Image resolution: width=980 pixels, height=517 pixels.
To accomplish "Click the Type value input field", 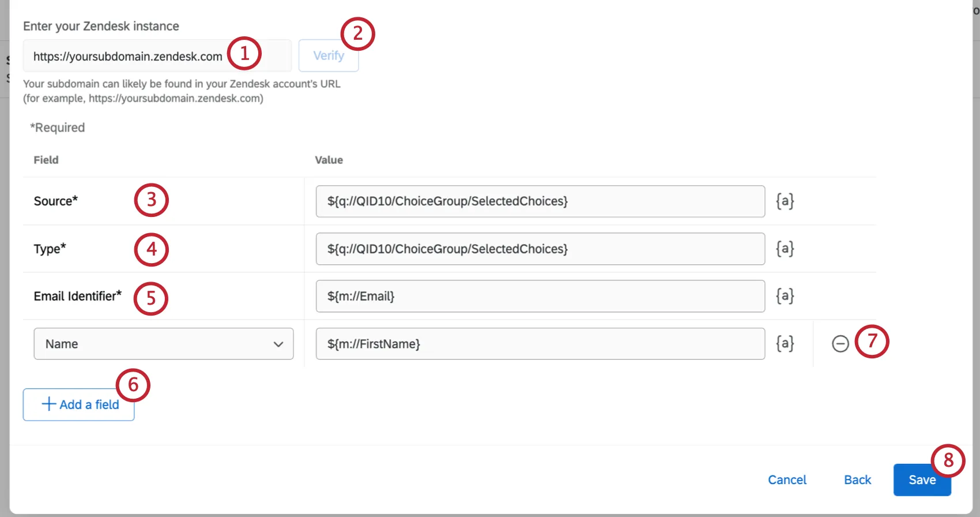I will click(x=540, y=249).
